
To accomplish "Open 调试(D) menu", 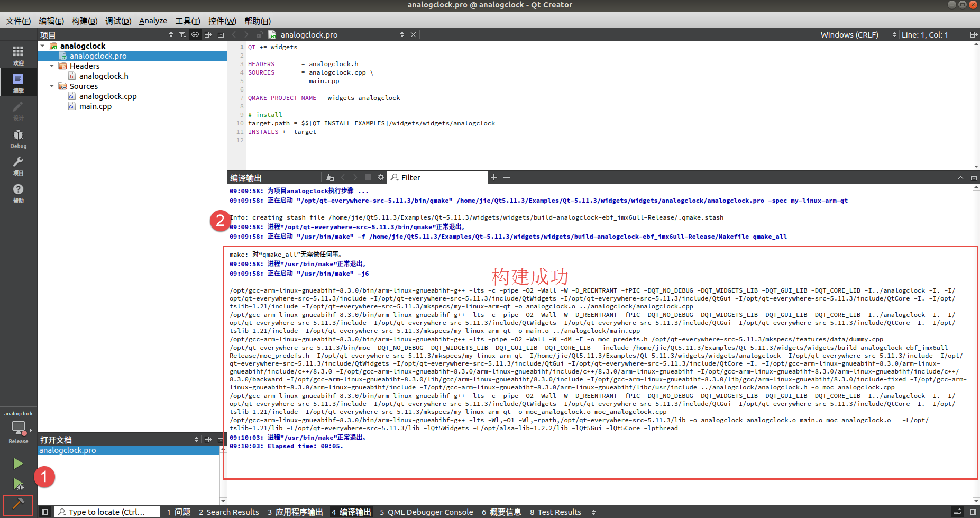I will tap(118, 21).
